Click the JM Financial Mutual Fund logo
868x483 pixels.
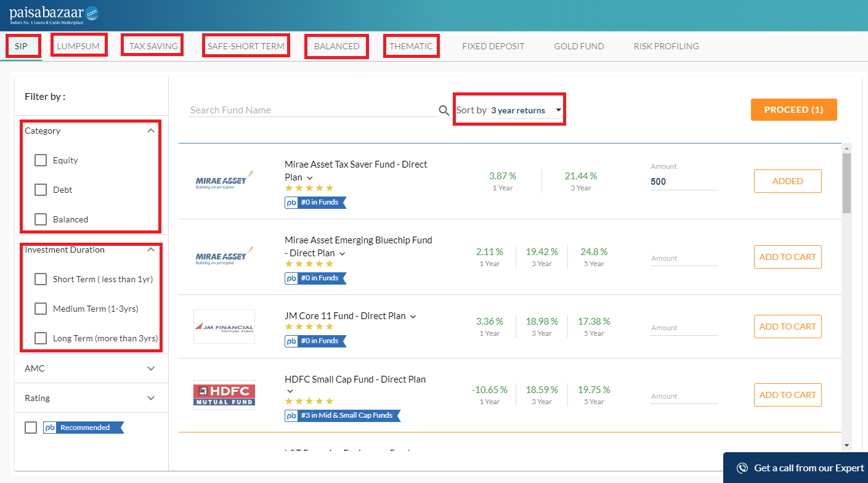click(x=224, y=327)
